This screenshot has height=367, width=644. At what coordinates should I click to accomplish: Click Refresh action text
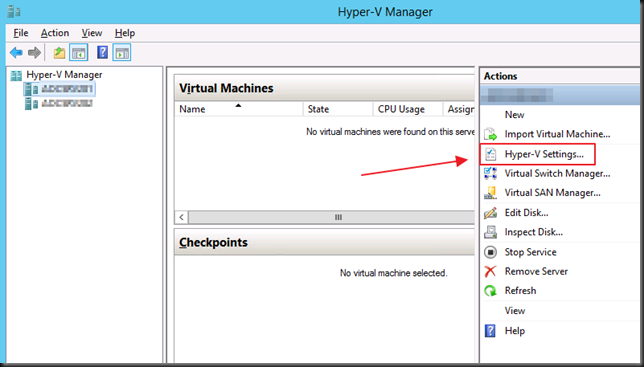pyautogui.click(x=520, y=291)
